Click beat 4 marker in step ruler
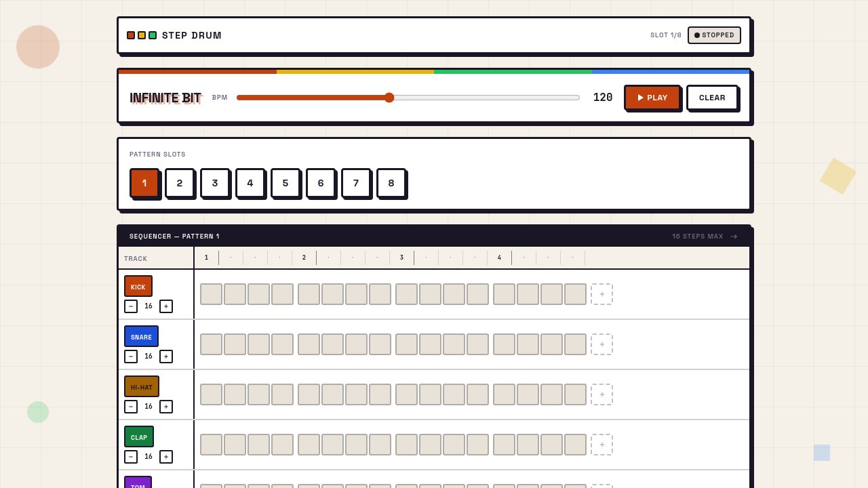 pyautogui.click(x=500, y=258)
